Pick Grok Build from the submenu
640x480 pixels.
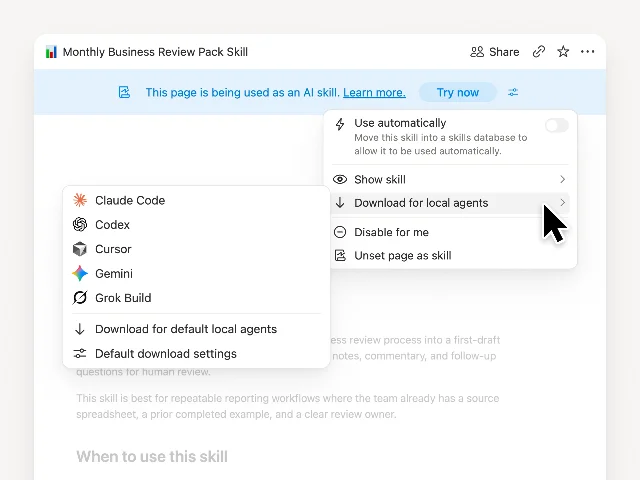(196, 298)
